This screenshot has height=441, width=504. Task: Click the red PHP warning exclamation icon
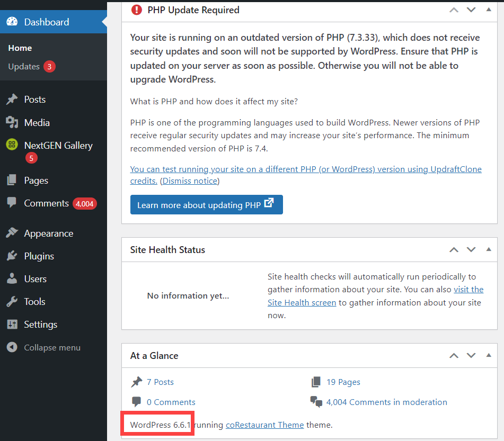137,10
